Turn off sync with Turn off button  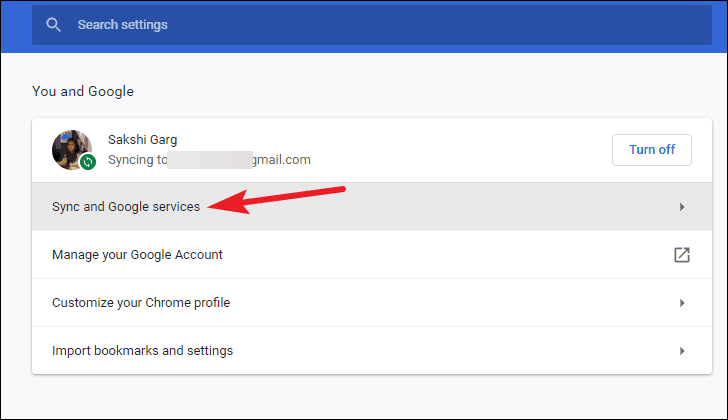click(x=651, y=149)
